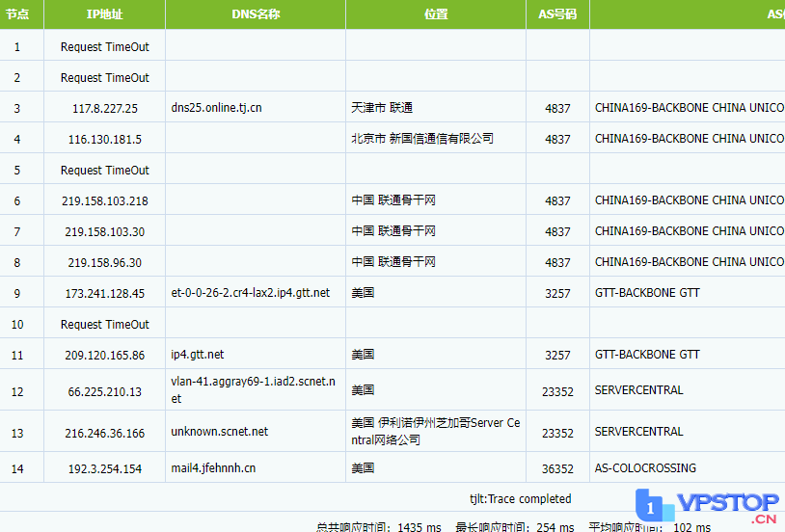Click 中国 联通骨干网 in node 8 row
This screenshot has height=532, width=785.
(393, 262)
